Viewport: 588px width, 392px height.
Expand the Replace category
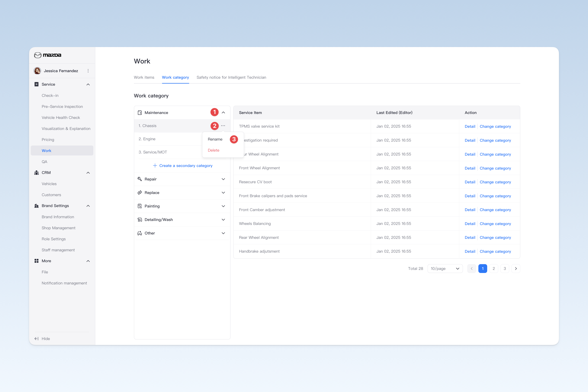coord(223,193)
